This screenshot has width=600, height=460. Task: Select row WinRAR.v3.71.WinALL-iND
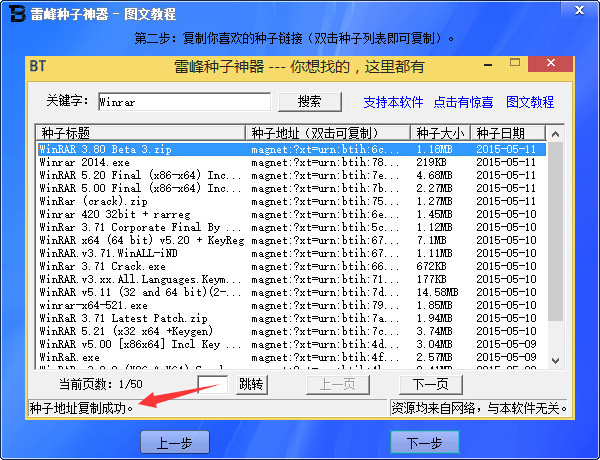coord(292,253)
